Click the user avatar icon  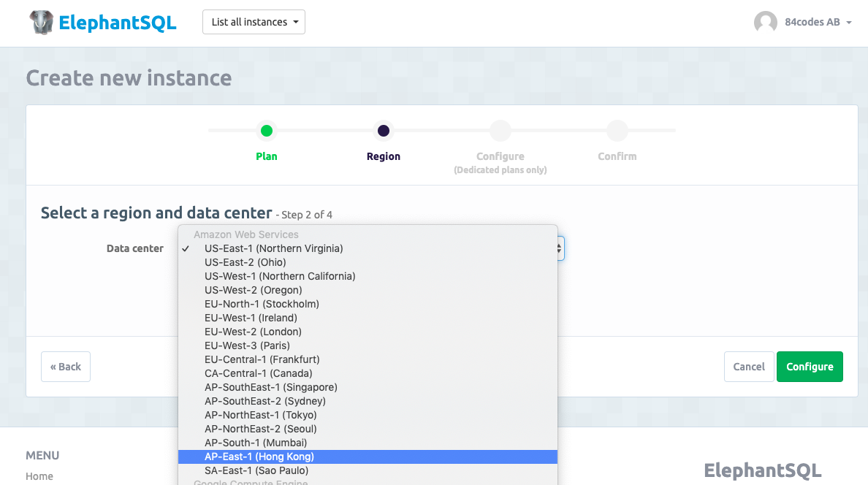765,23
